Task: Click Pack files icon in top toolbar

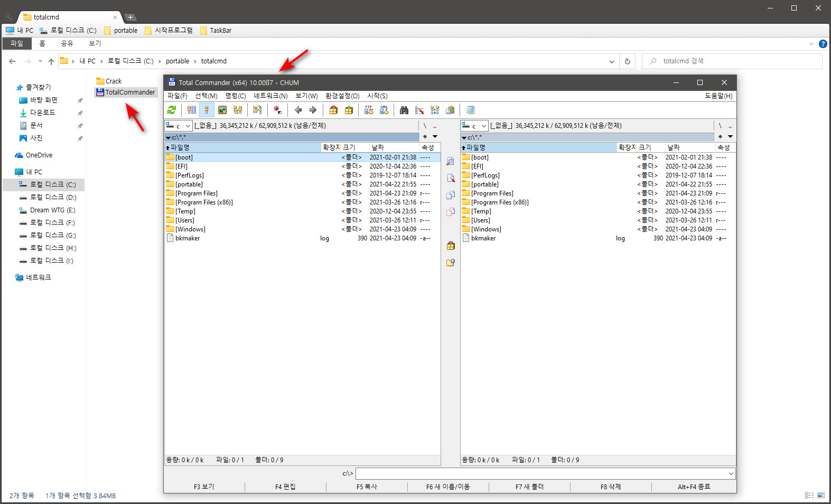Action: click(333, 110)
